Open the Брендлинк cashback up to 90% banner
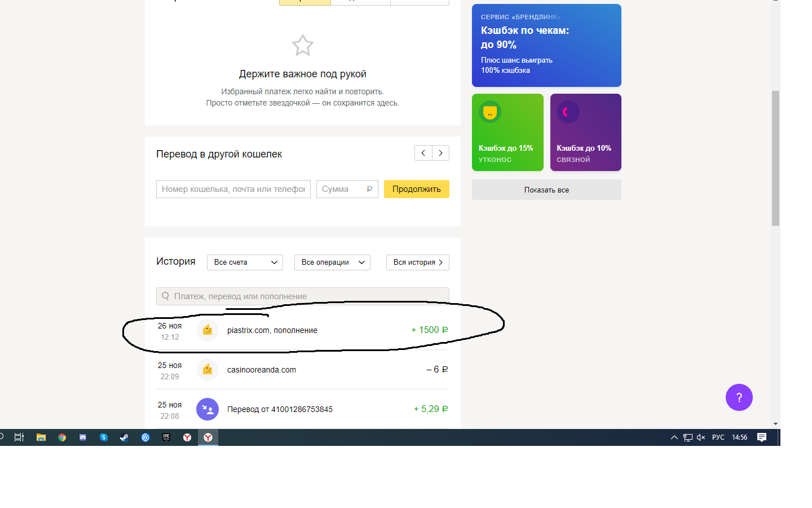 (546, 45)
